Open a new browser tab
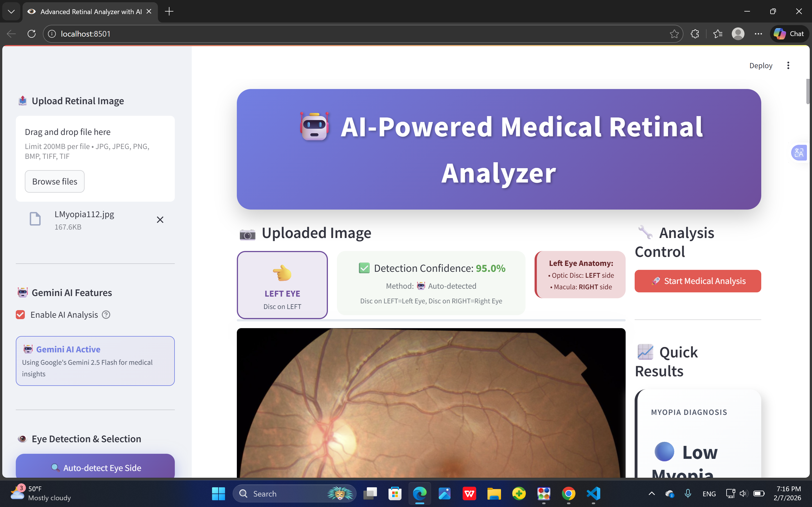The height and width of the screenshot is (507, 812). tap(169, 11)
